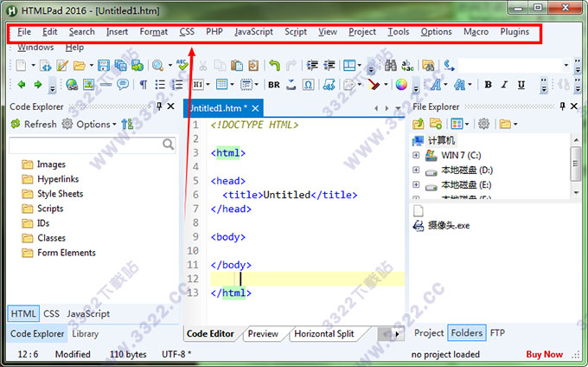Insert hyperlink with the globe-chain icon
The width and height of the screenshot is (588, 367).
(x=72, y=85)
